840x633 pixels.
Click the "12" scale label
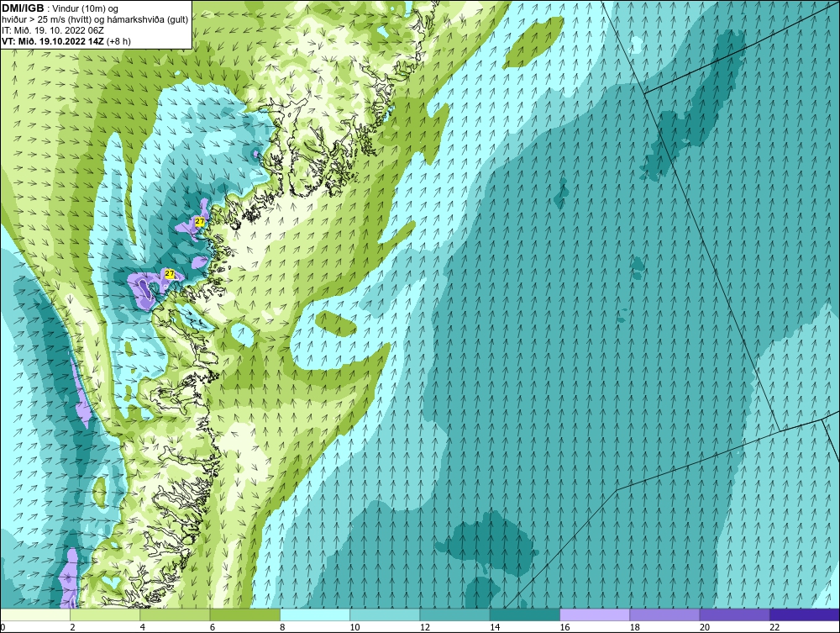pyautogui.click(x=425, y=627)
